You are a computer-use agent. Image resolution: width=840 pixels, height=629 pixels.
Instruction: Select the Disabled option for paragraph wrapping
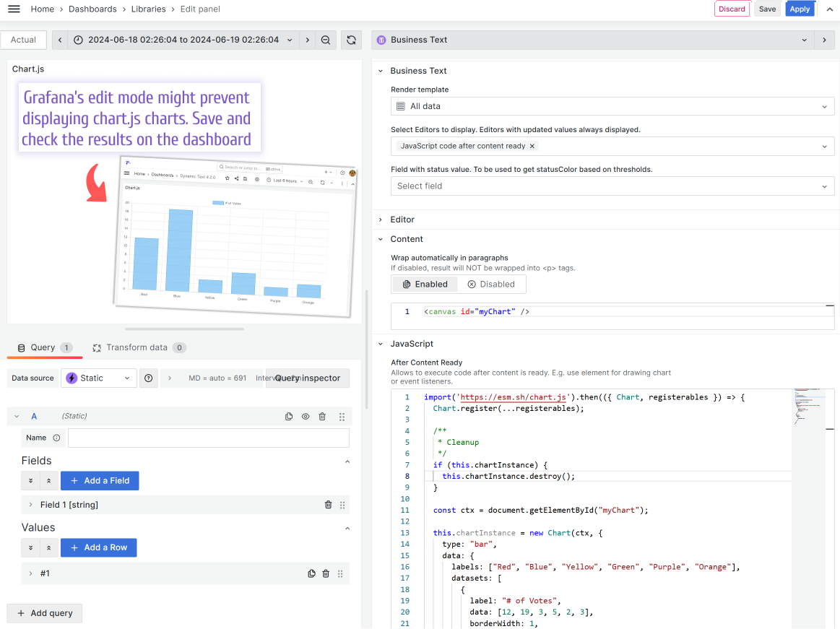point(493,284)
